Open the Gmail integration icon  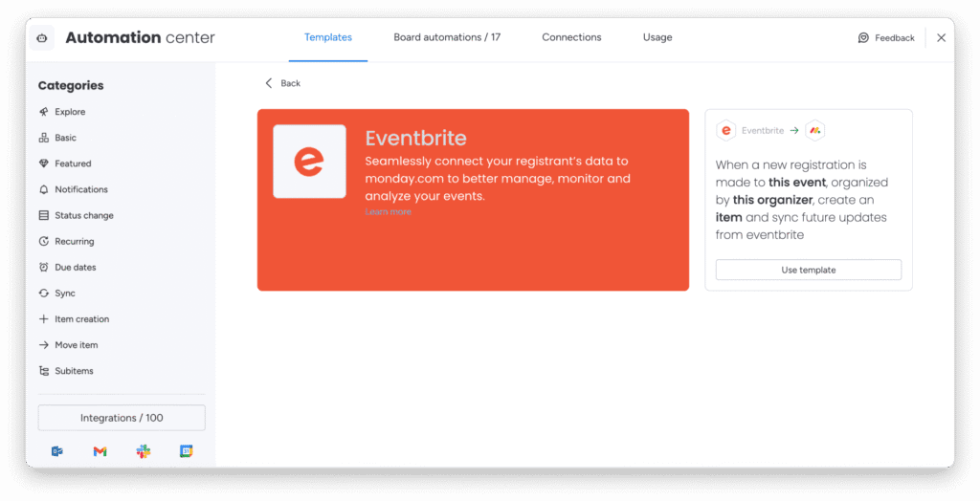[x=100, y=451]
